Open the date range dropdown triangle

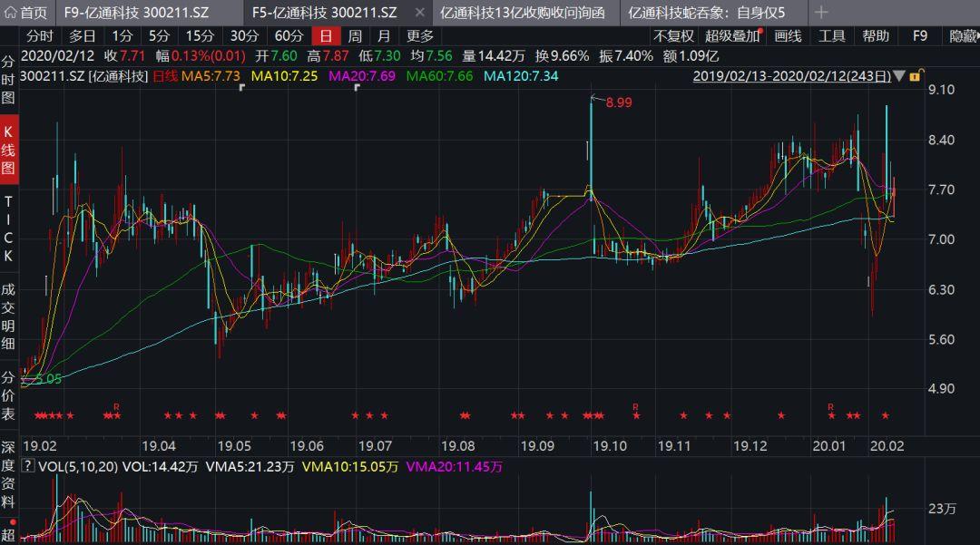click(x=899, y=75)
